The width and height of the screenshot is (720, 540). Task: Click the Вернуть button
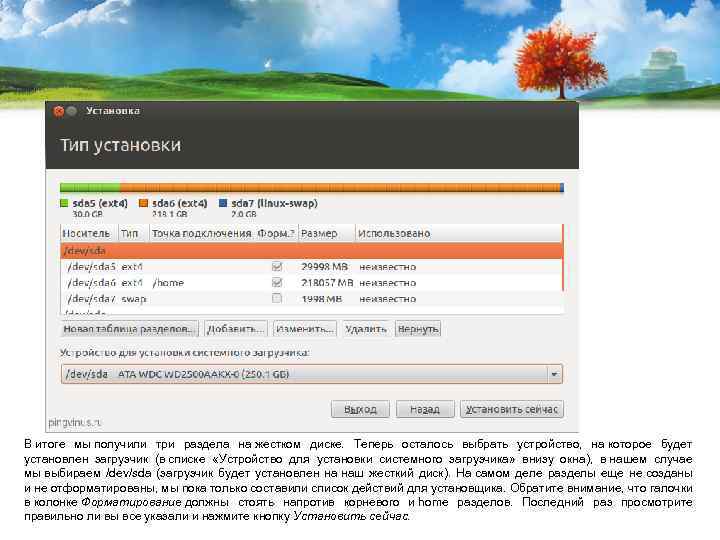tap(418, 329)
